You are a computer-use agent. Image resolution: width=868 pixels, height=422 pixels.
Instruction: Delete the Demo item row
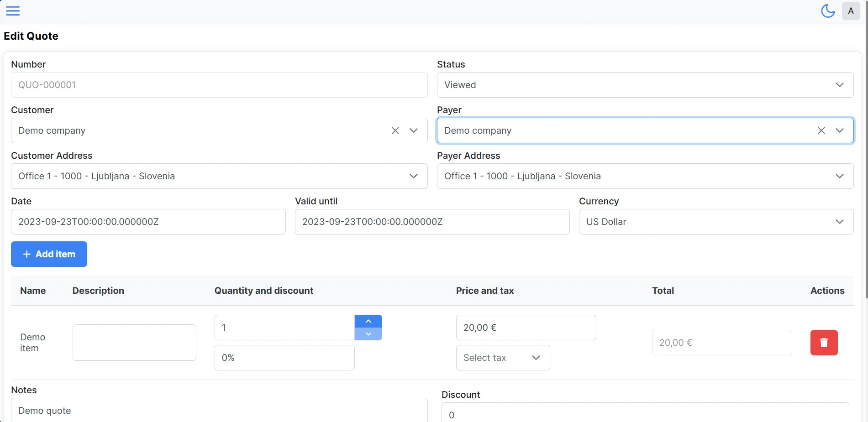[x=824, y=343]
